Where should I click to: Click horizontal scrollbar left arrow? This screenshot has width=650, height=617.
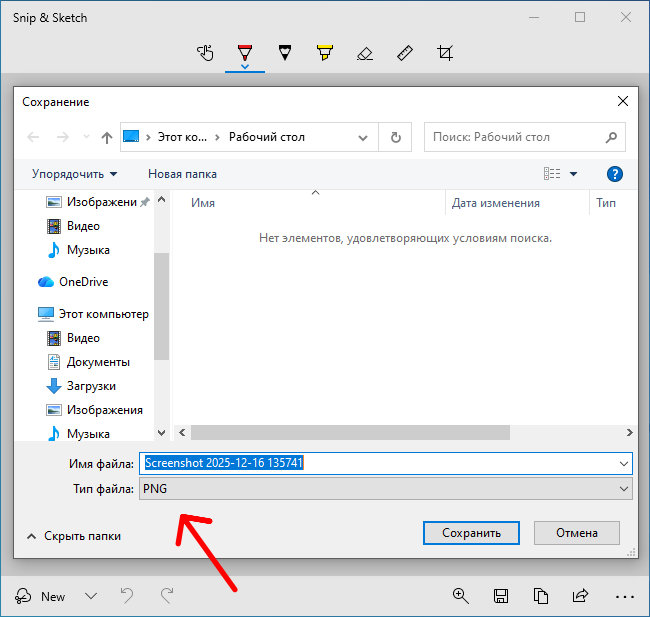tap(182, 432)
